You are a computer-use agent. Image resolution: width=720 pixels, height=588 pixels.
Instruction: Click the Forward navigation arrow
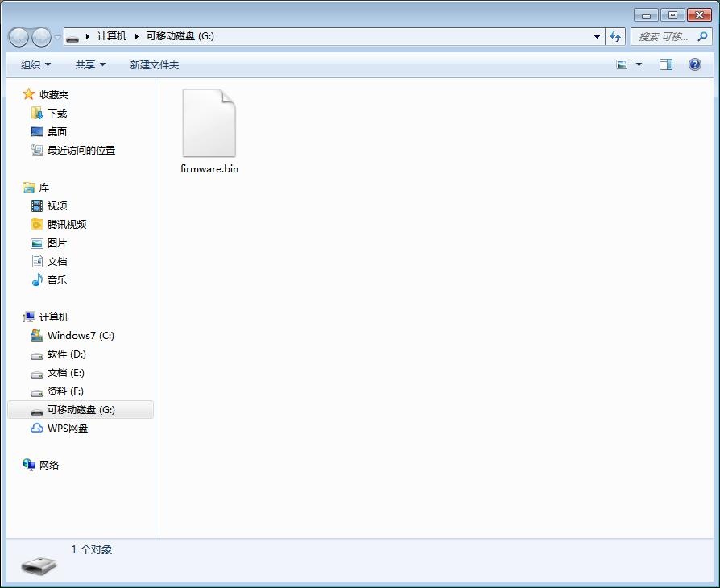click(41, 37)
